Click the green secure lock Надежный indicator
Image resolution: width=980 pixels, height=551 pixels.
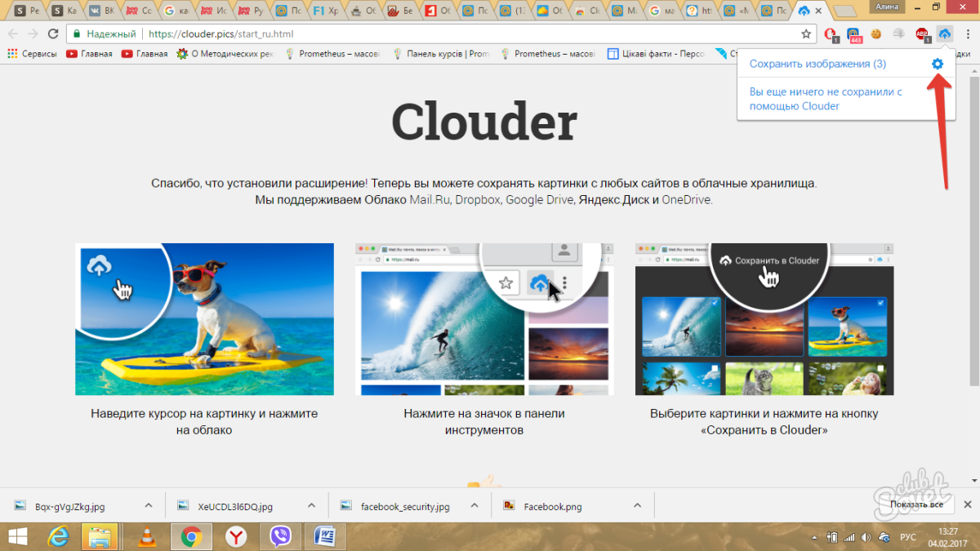pos(104,34)
